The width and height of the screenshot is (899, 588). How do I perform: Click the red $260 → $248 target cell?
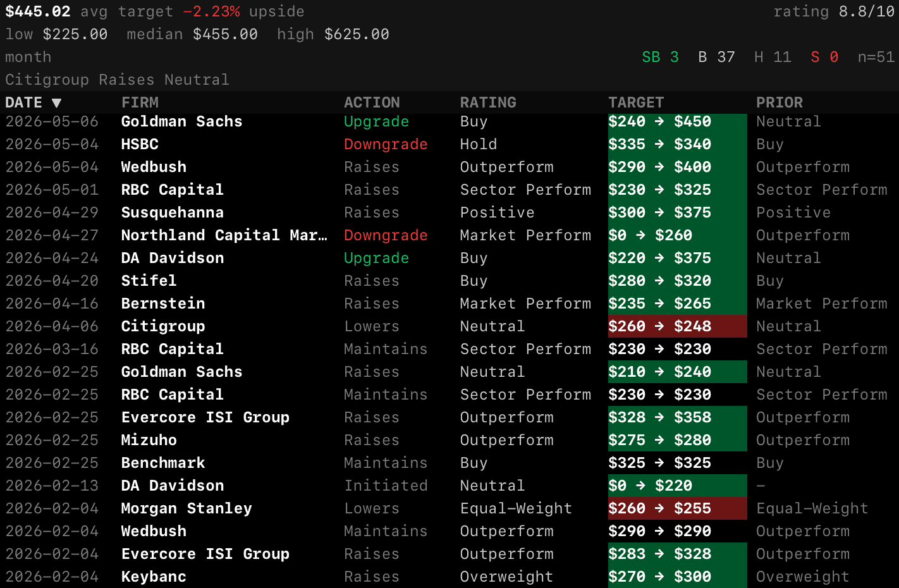678,326
